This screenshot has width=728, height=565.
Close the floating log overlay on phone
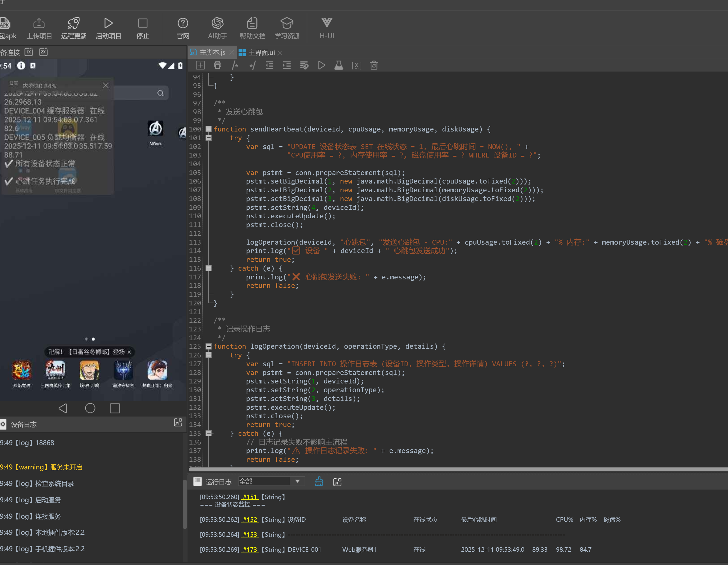[106, 85]
